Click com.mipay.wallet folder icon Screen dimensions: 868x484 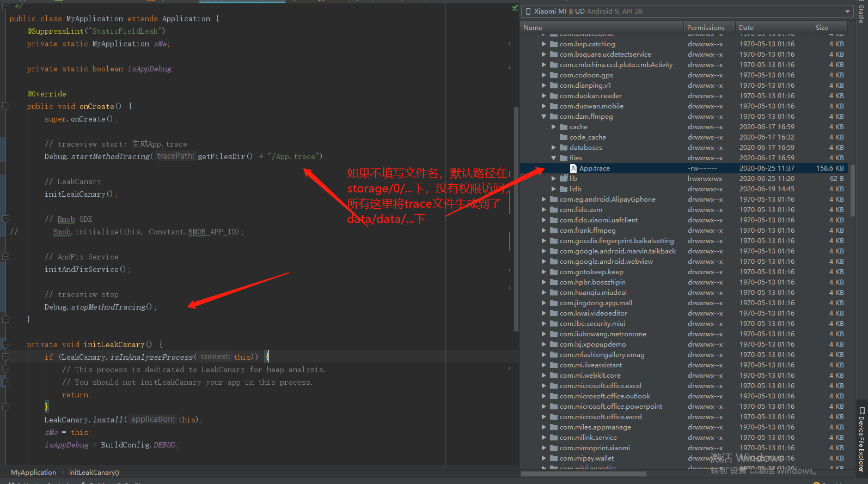(x=554, y=458)
